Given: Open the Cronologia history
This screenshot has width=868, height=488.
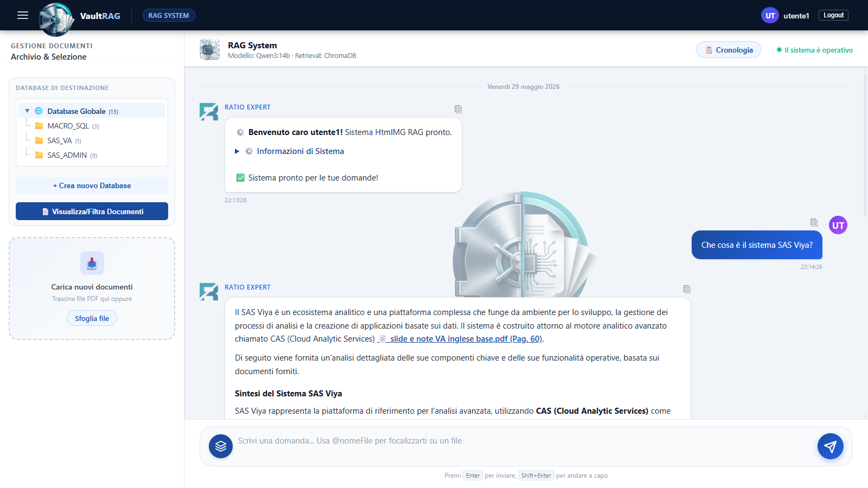Looking at the screenshot, I should (729, 50).
